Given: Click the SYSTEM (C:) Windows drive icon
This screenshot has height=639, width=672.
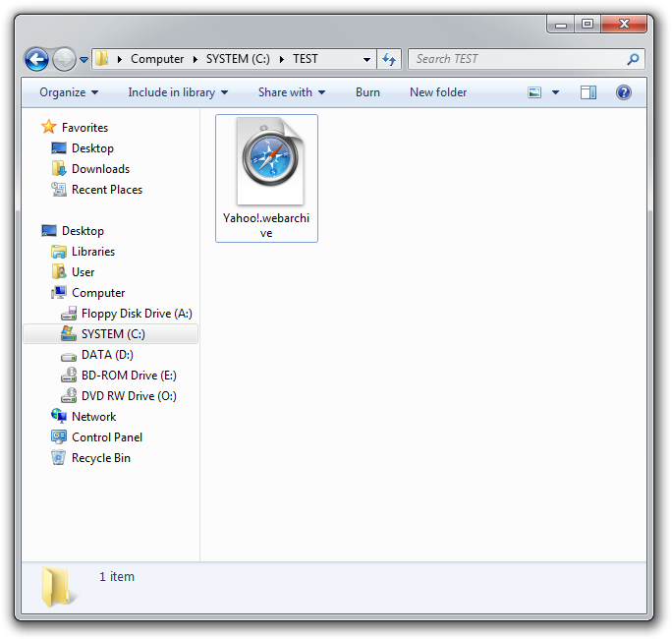Looking at the screenshot, I should click(x=69, y=333).
